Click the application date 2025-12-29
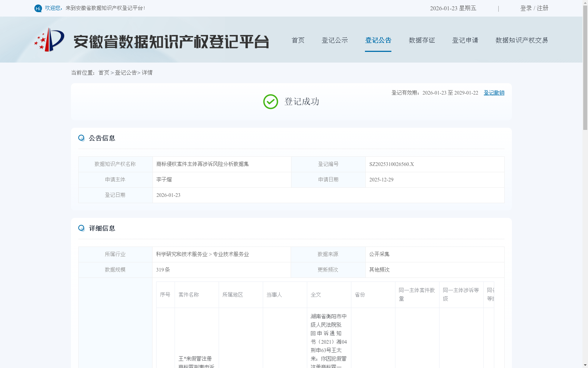 381,180
